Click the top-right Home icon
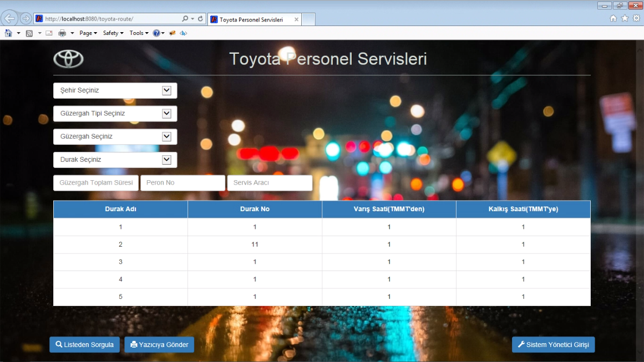The height and width of the screenshot is (362, 644). (x=613, y=18)
